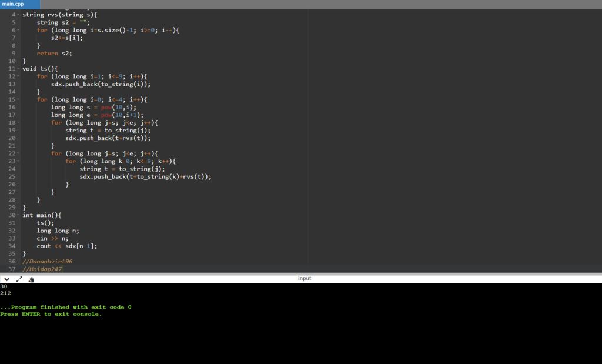
Task: Expand console to full screen
Action: tap(19, 279)
